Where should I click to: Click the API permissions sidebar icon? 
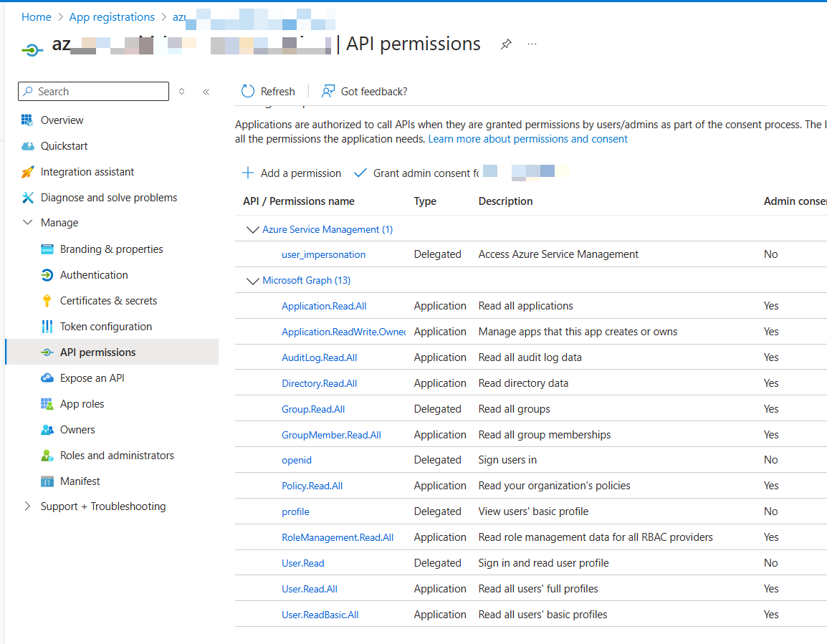pyautogui.click(x=47, y=352)
